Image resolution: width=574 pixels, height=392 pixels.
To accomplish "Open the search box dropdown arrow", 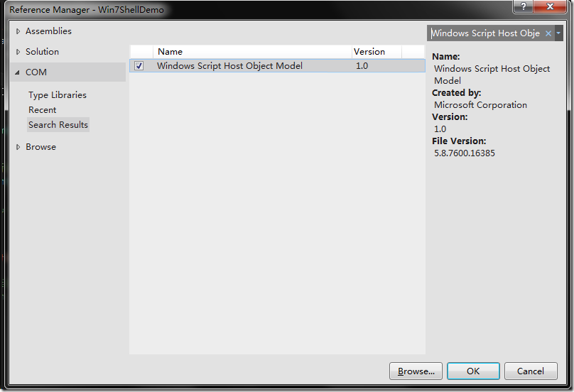I will [558, 33].
